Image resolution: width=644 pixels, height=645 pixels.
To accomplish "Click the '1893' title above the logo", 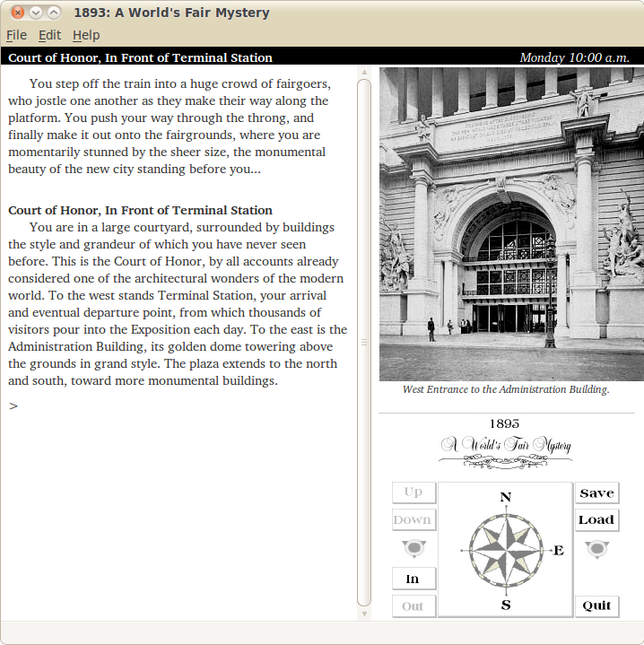I will click(505, 423).
